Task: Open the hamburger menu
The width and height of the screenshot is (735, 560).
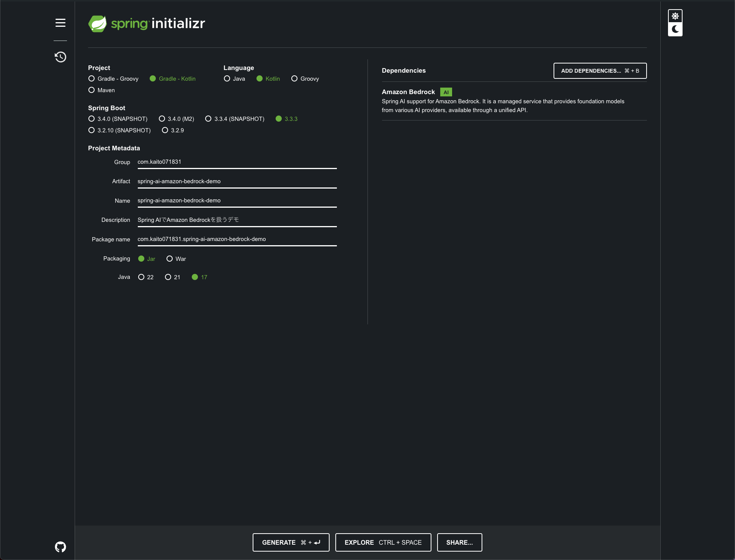Action: pyautogui.click(x=60, y=23)
